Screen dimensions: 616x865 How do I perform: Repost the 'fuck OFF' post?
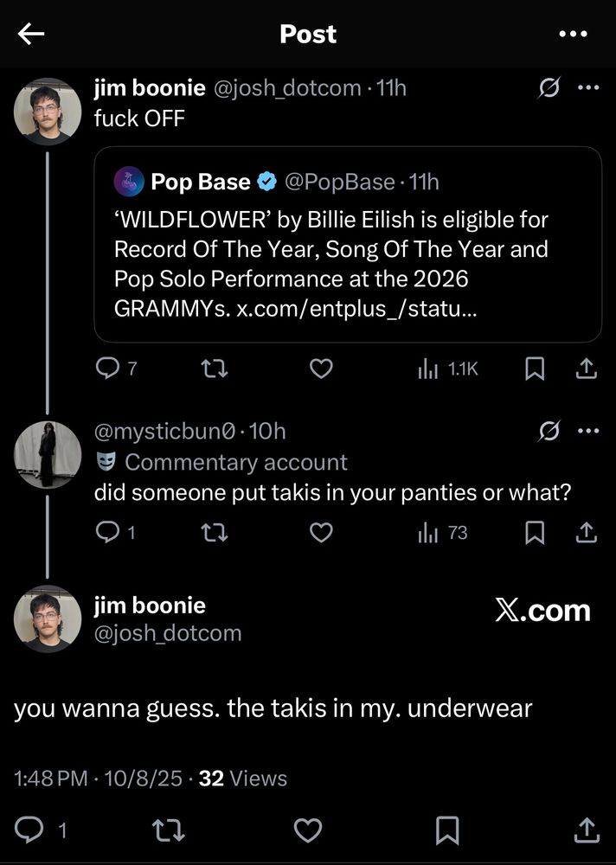pyautogui.click(x=213, y=369)
